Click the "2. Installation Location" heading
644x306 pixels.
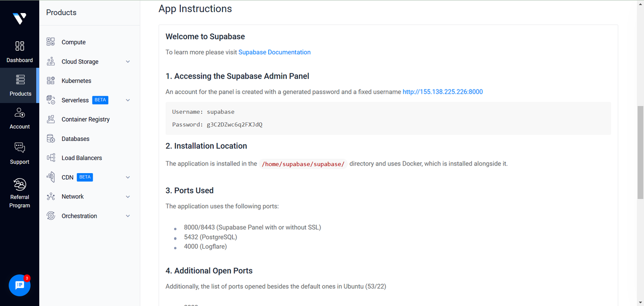point(206,146)
